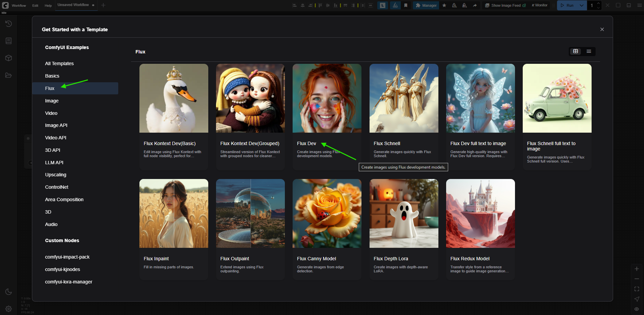Open the Help menu

(x=48, y=5)
